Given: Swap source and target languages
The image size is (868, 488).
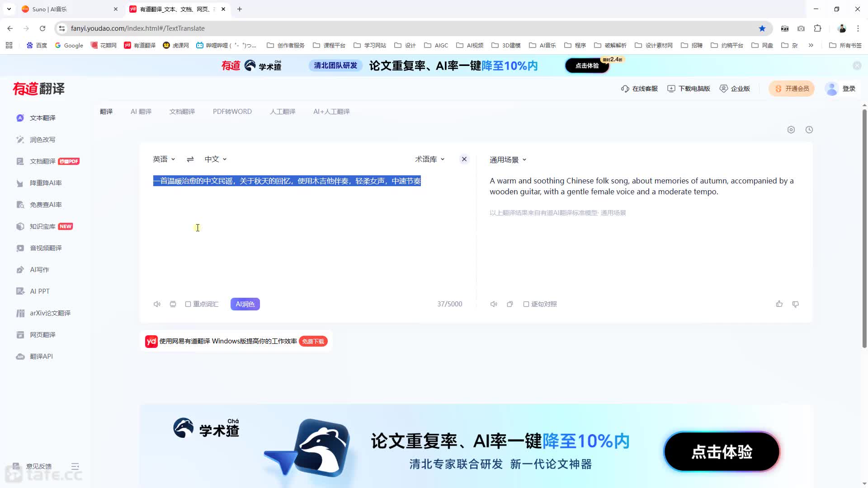Looking at the screenshot, I should tap(190, 159).
